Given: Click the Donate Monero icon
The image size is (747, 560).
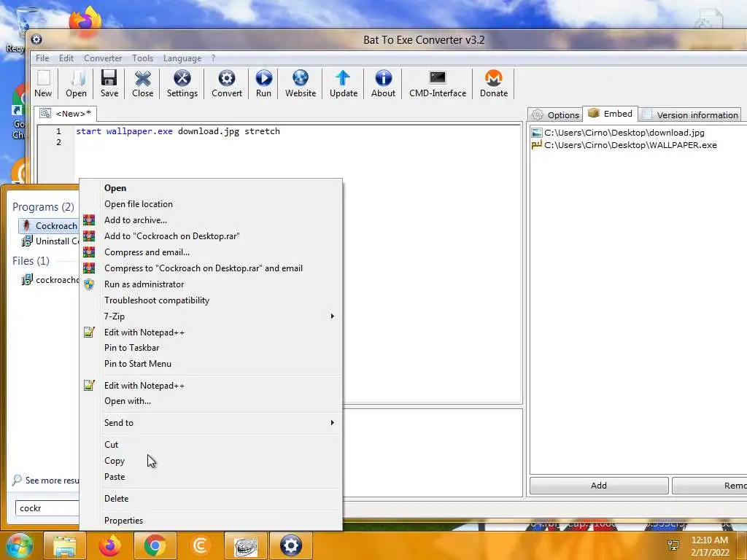Looking at the screenshot, I should pos(494,84).
